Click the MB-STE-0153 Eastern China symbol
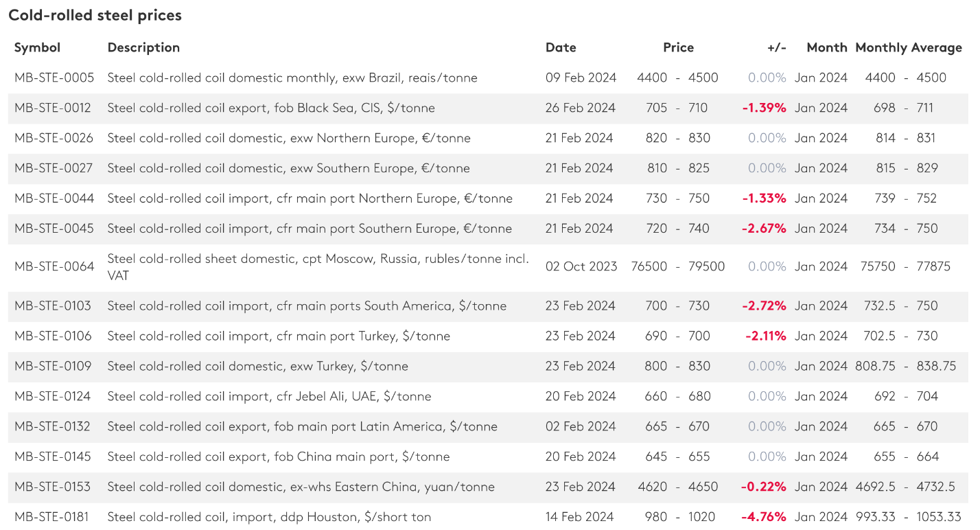Image resolution: width=980 pixels, height=530 pixels. [x=53, y=487]
